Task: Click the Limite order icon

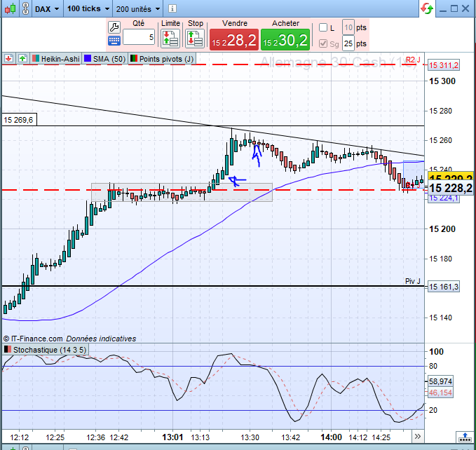Action: tap(170, 39)
